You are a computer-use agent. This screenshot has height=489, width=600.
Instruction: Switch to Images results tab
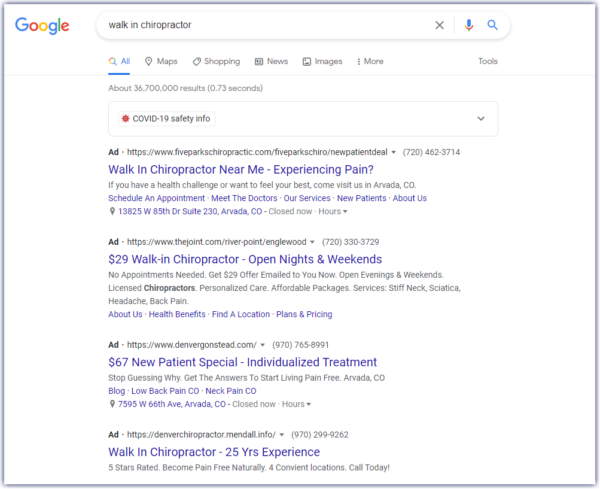(x=322, y=61)
